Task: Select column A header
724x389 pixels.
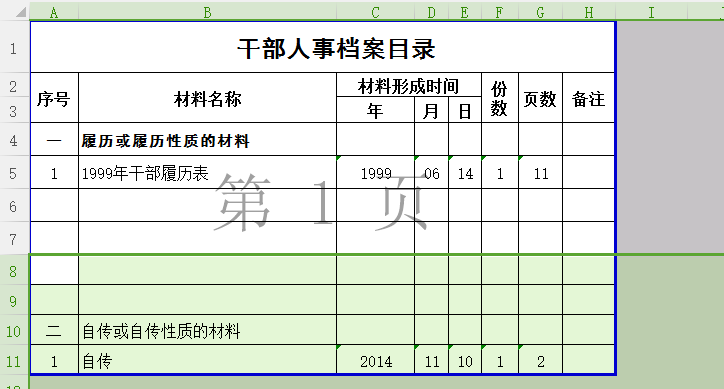Action: click(x=54, y=12)
